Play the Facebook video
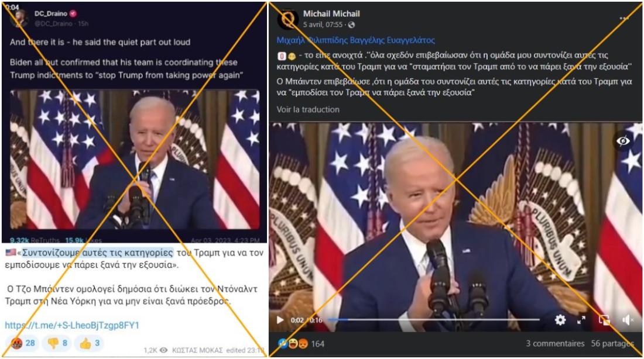The image size is (644, 359). point(280,320)
